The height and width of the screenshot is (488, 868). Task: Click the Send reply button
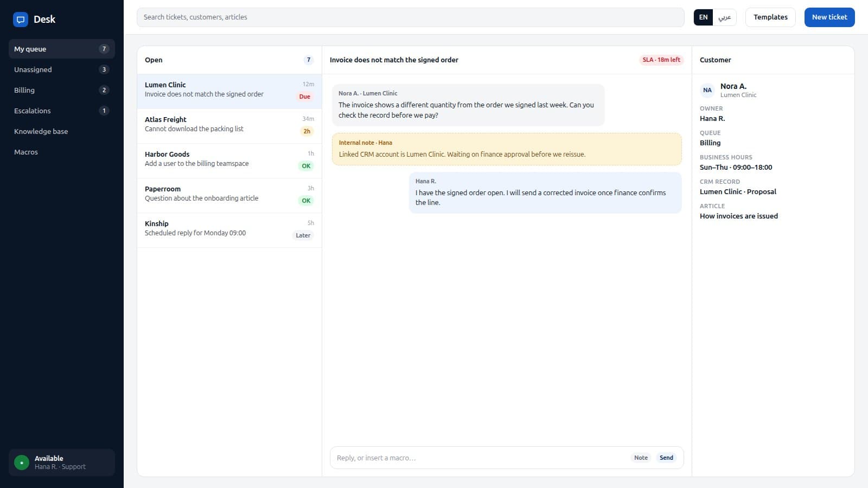pos(666,458)
